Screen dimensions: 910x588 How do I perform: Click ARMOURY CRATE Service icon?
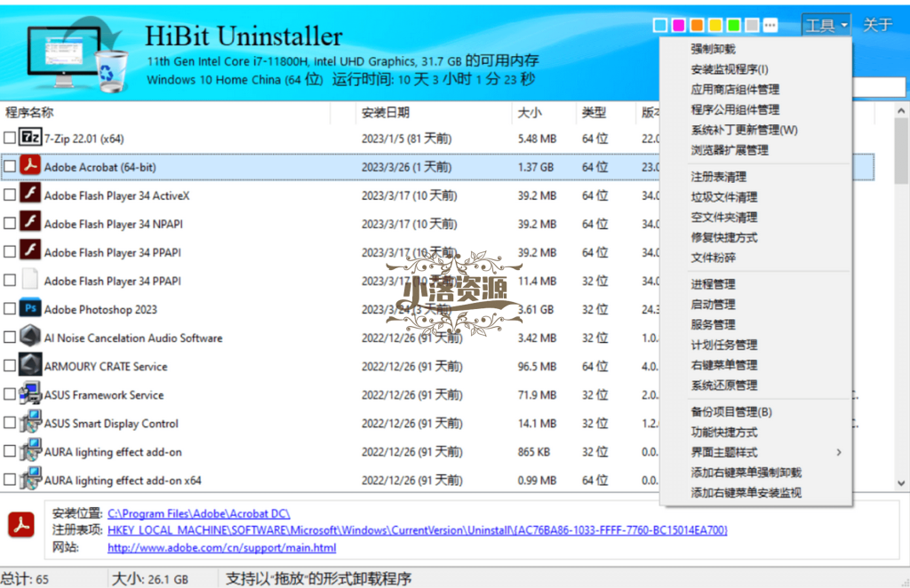coord(30,365)
